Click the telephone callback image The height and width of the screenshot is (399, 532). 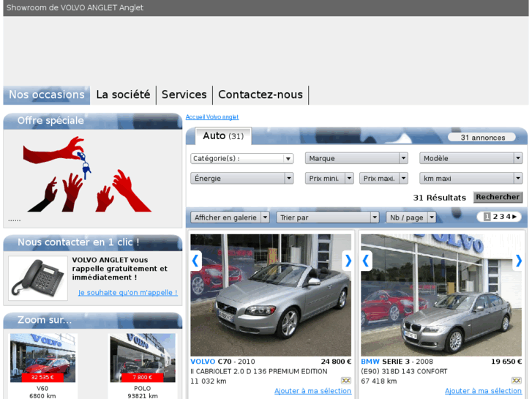point(38,278)
